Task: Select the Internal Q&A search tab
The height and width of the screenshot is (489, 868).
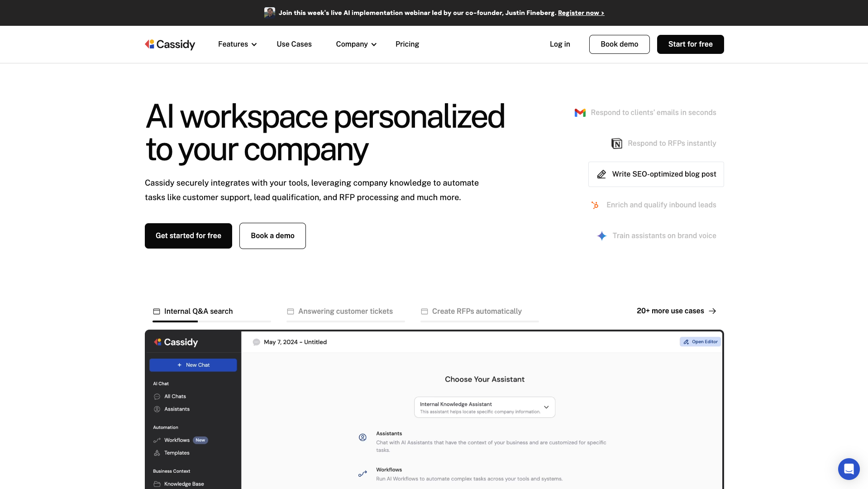Action: click(x=198, y=312)
